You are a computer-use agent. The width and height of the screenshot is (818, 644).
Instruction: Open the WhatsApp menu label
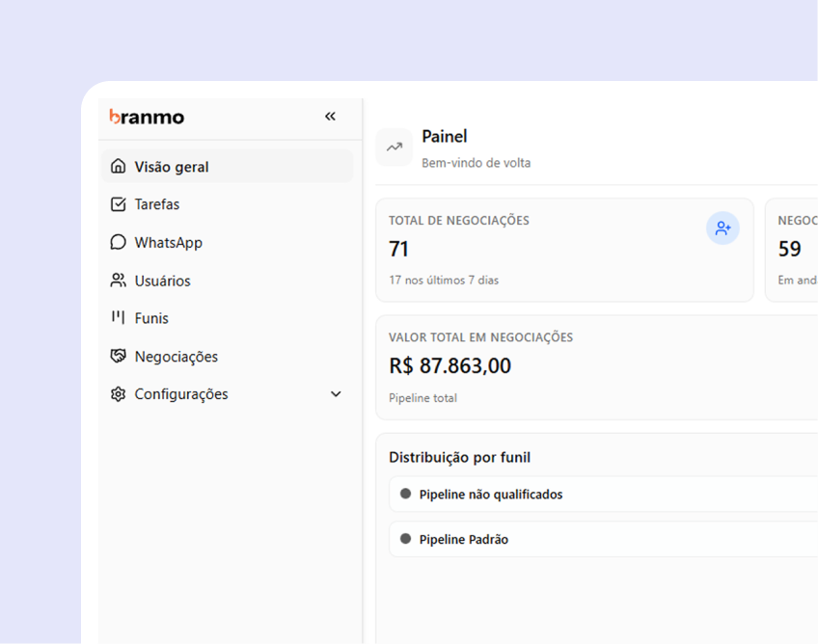(x=169, y=242)
